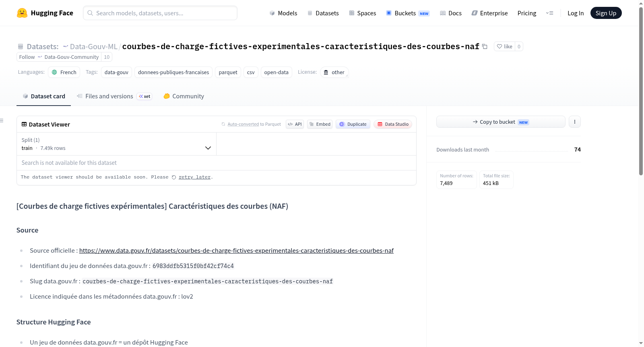Click the Source heading
This screenshot has height=347, width=644.
(27, 230)
